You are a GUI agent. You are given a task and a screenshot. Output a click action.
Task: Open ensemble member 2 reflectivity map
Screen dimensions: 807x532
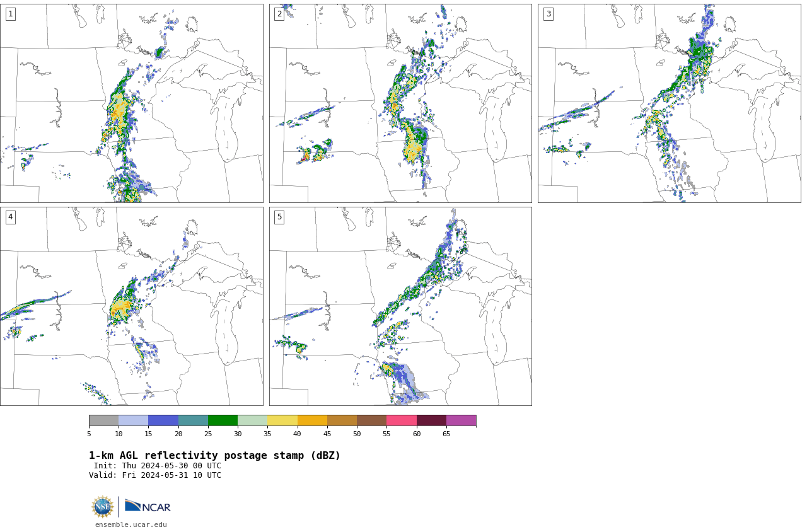(400, 103)
